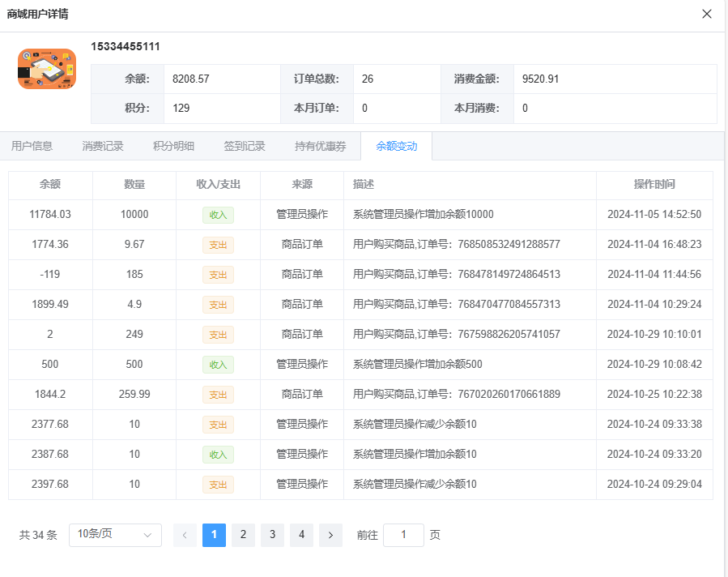The width and height of the screenshot is (728, 577).
Task: Click 支出 tag in the 1774.36 row
Action: pos(218,245)
